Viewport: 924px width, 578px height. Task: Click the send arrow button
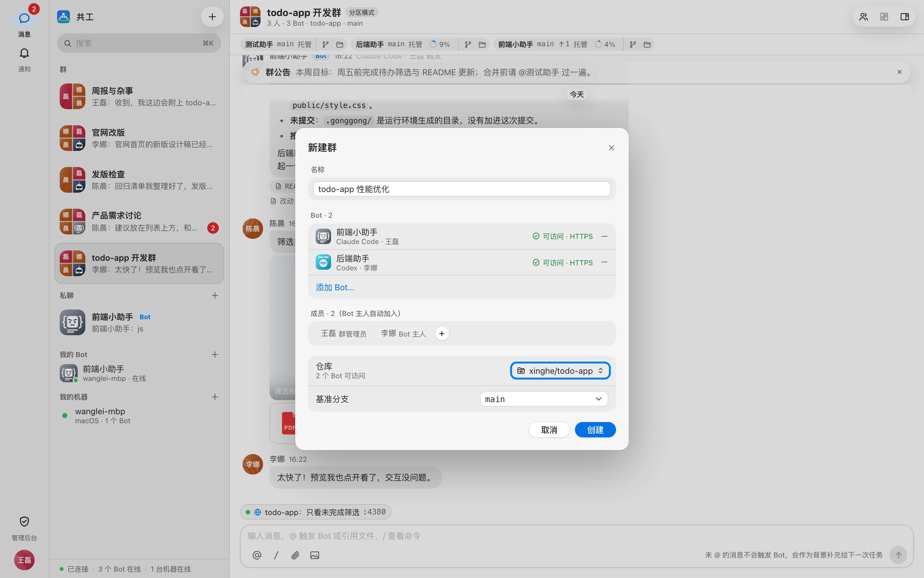coord(898,555)
